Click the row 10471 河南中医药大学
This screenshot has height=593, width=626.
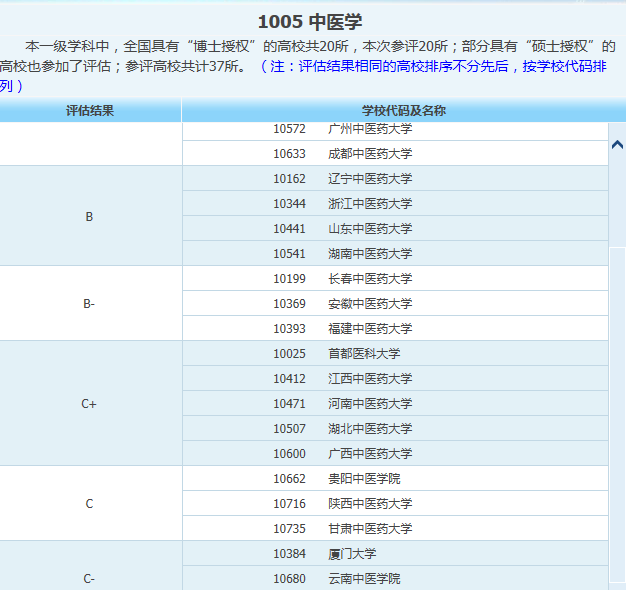(x=395, y=404)
